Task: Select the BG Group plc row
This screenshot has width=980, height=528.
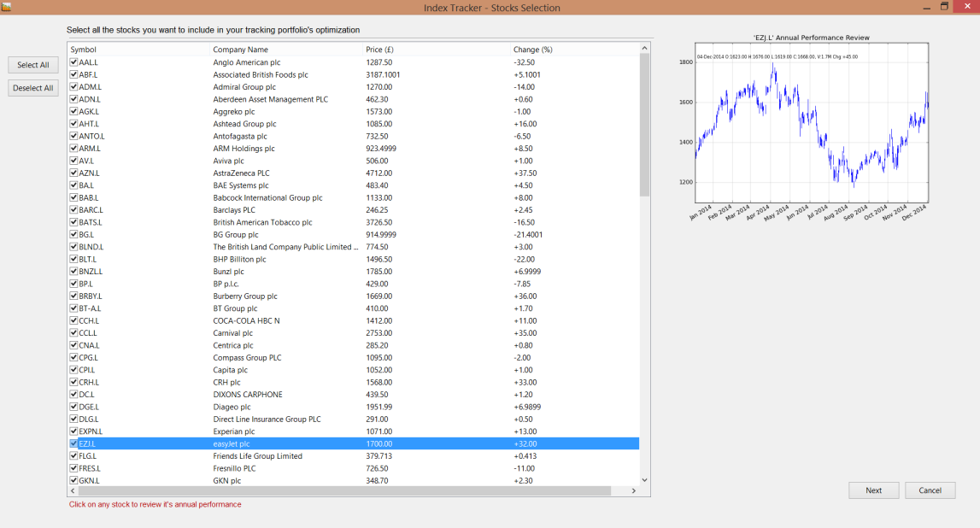Action: coord(354,234)
